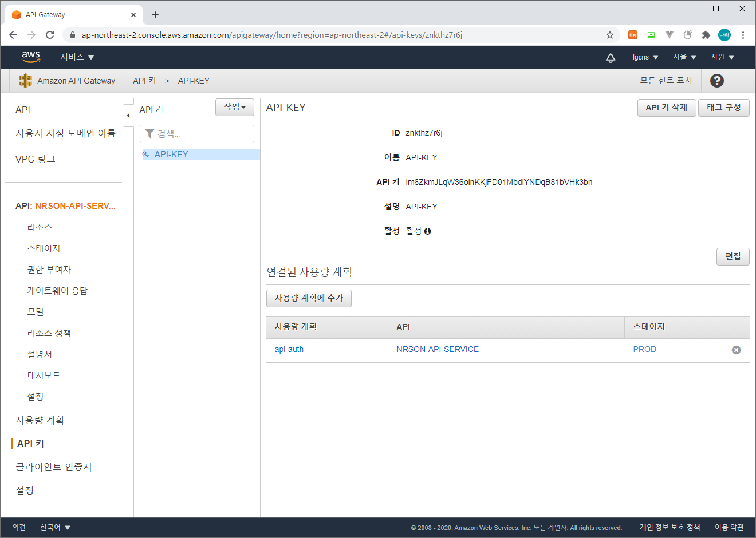Click the AWS logo in the header
The width and height of the screenshot is (756, 538).
[31, 57]
